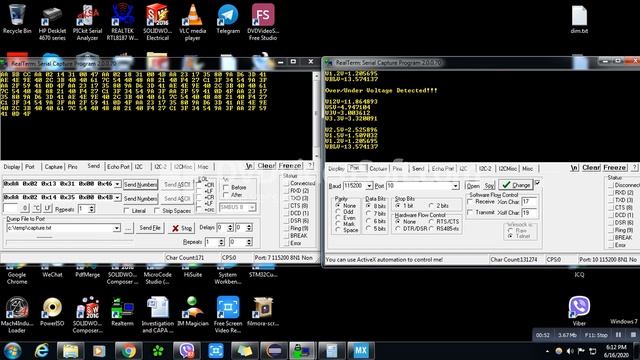Open Echo Port tab in left RealTerm
640x360 pixels.
click(118, 167)
